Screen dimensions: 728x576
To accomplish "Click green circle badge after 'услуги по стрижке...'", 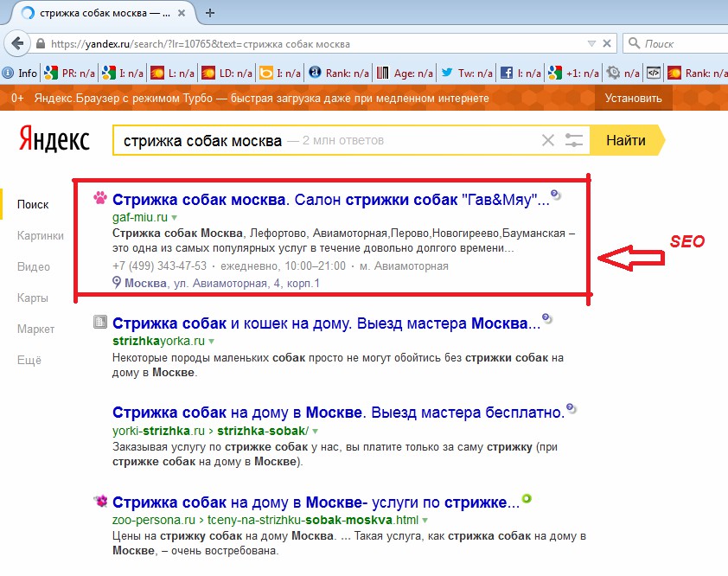I will click(x=526, y=499).
